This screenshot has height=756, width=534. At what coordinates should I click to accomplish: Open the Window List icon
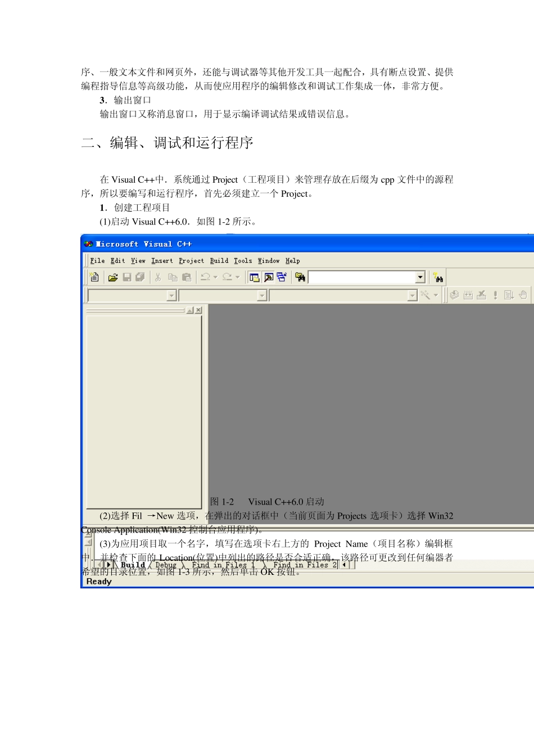tap(282, 277)
